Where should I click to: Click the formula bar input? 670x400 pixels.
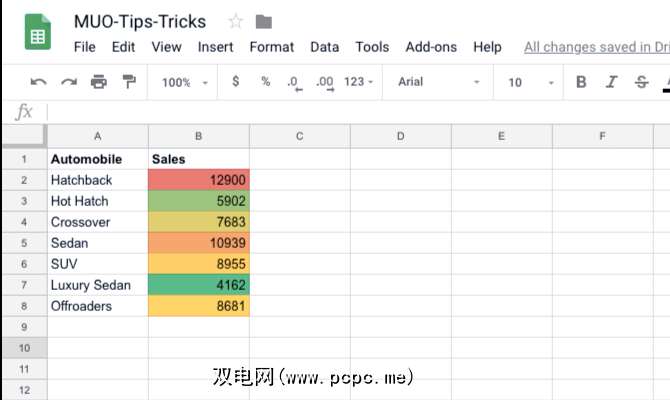[350, 112]
